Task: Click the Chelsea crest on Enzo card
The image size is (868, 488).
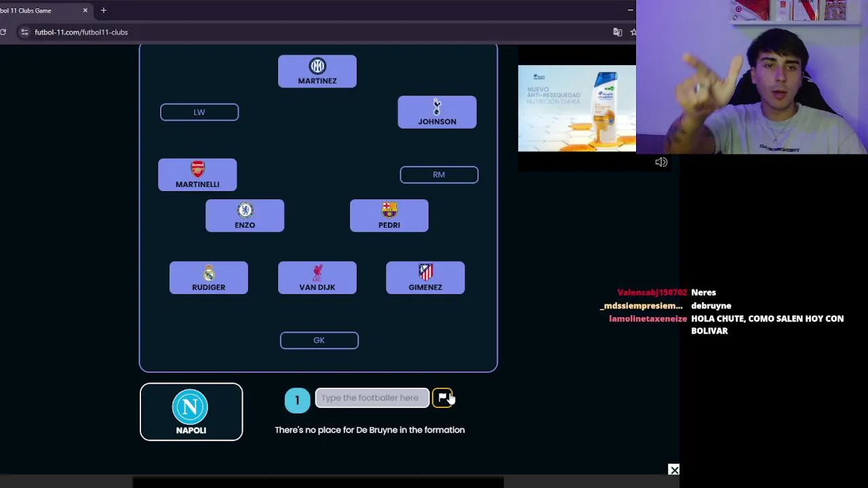Action: [x=245, y=210]
